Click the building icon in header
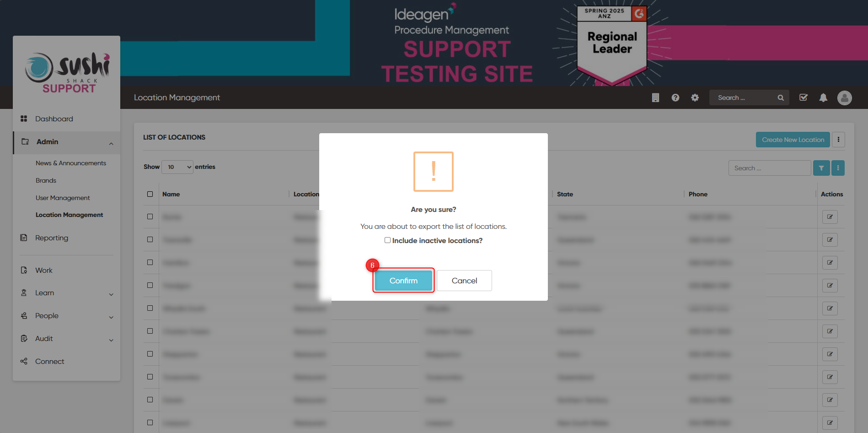The image size is (868, 433). [655, 97]
